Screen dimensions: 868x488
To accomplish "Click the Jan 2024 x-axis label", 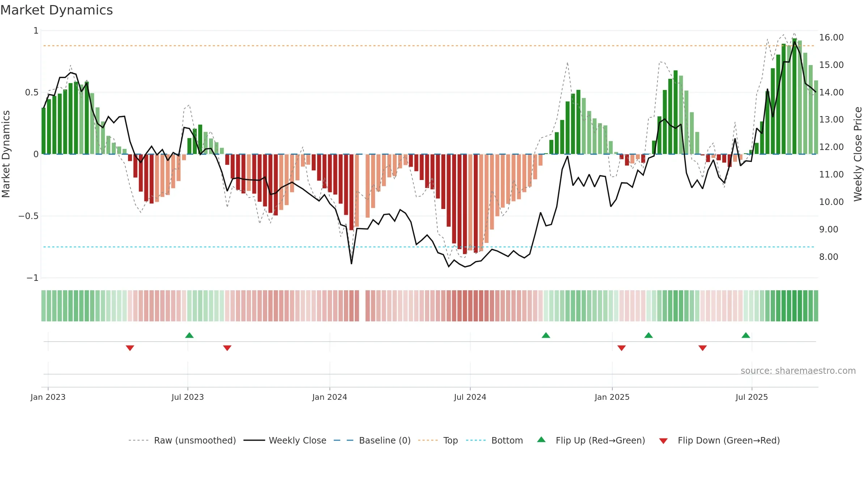I will (x=330, y=397).
